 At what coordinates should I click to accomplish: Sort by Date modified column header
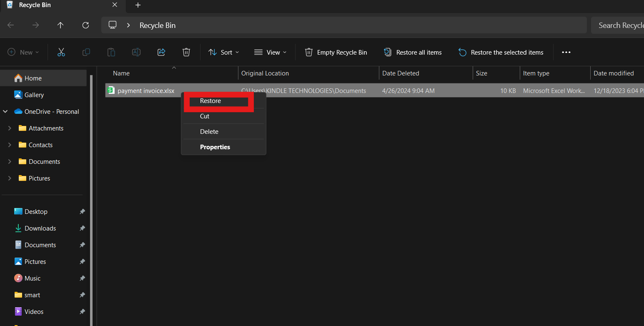pyautogui.click(x=617, y=73)
